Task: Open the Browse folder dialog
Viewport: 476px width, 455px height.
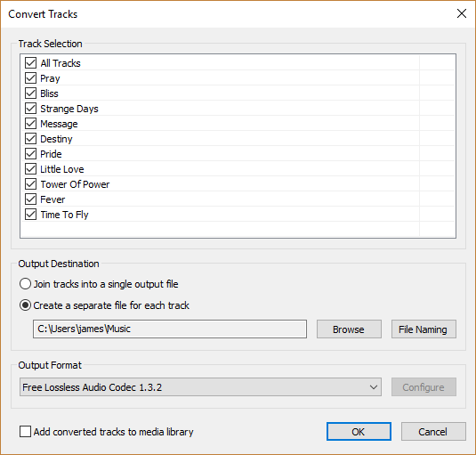Action: (x=349, y=329)
